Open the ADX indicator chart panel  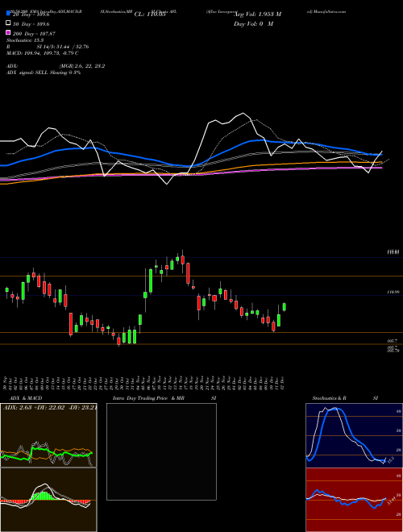tap(48, 435)
